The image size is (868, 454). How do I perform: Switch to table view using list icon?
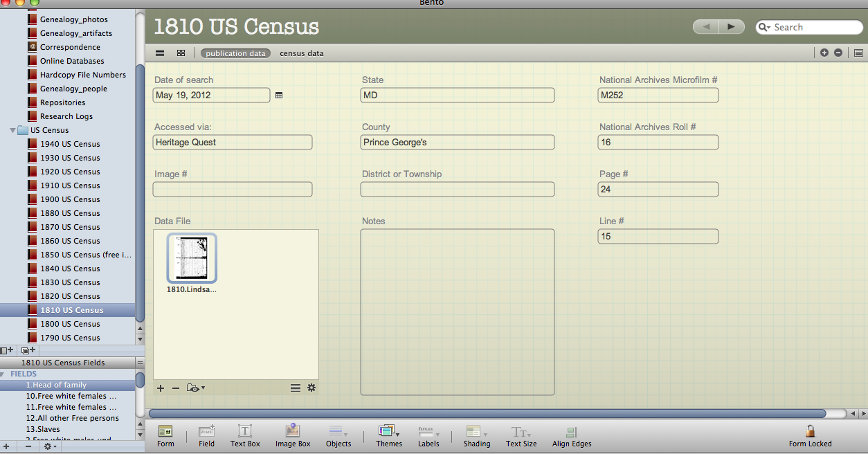point(160,53)
